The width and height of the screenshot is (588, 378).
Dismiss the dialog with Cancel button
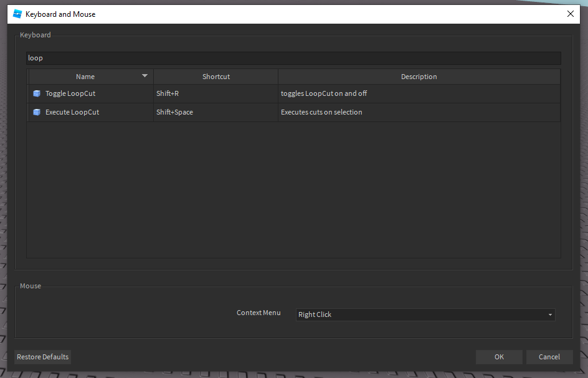pyautogui.click(x=549, y=357)
